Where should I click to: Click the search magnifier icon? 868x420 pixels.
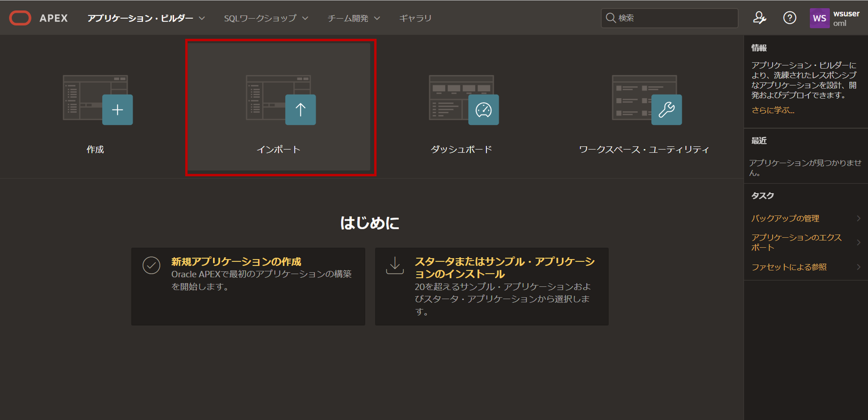click(611, 18)
